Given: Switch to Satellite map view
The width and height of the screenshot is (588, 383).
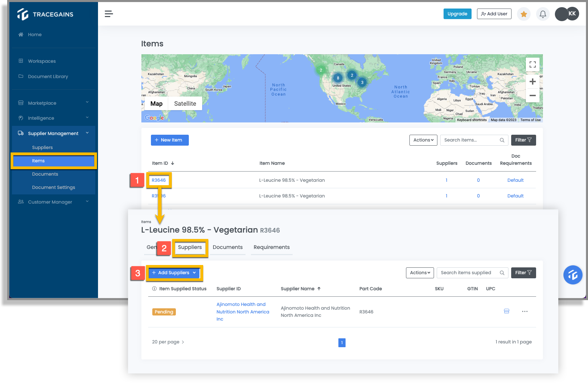Looking at the screenshot, I should pyautogui.click(x=185, y=103).
